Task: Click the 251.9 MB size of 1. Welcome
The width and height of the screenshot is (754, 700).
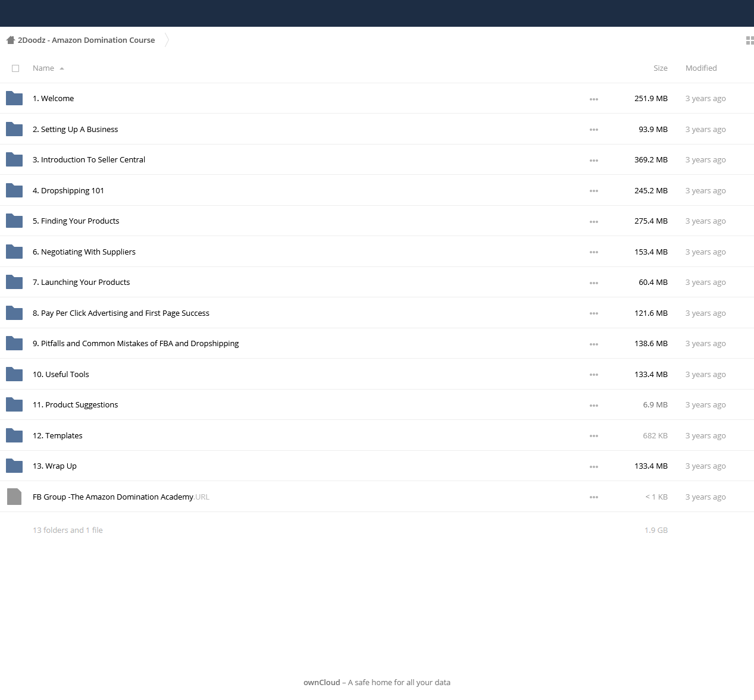Action: 651,99
